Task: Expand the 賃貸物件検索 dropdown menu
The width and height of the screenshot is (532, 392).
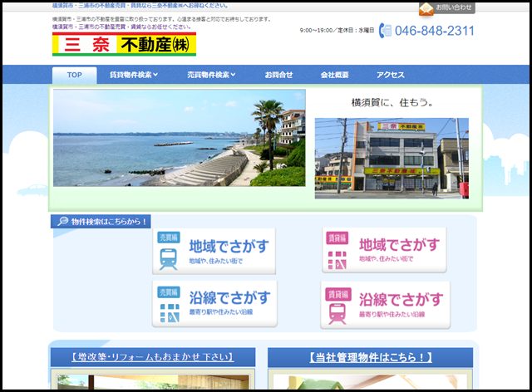Action: (x=134, y=75)
